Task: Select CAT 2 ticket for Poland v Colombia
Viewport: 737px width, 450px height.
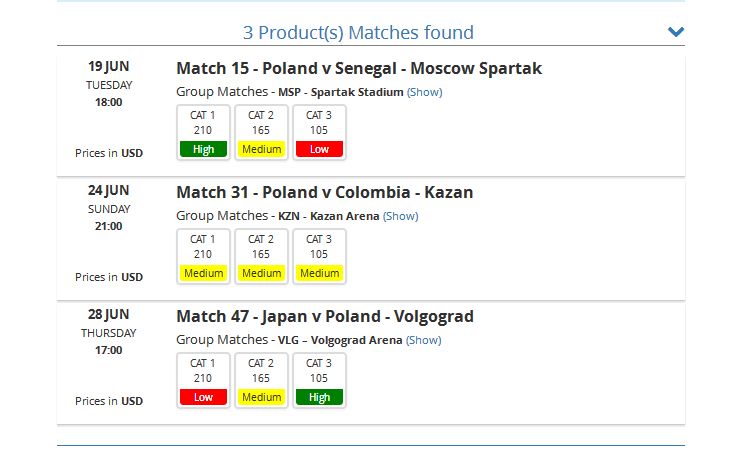Action: 261,256
